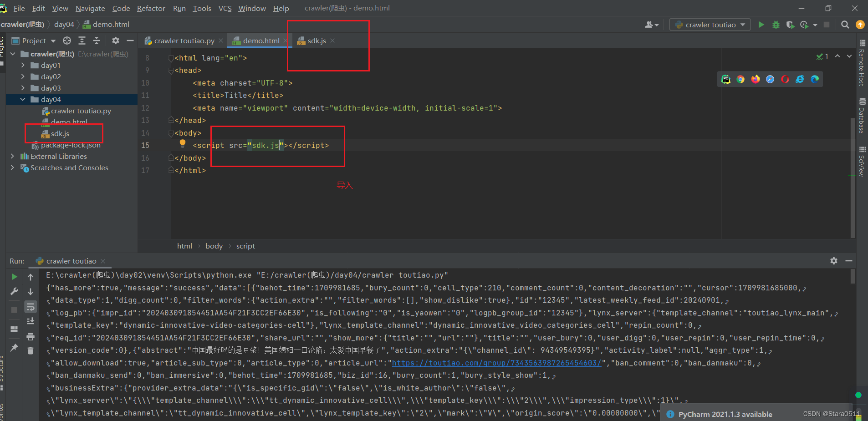The height and width of the screenshot is (421, 868).
Task: Run with coverage from the top toolbar
Action: 790,25
